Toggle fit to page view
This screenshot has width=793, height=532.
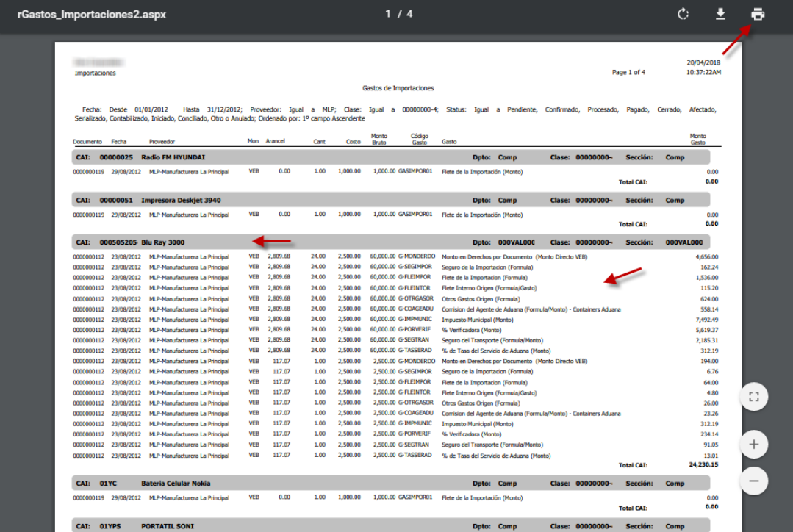(x=753, y=397)
